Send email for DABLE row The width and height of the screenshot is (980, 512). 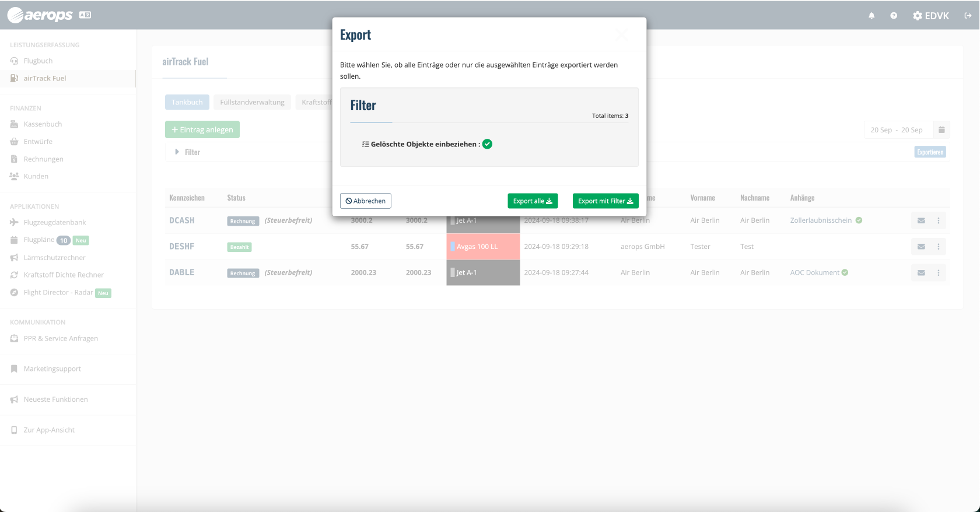point(921,272)
